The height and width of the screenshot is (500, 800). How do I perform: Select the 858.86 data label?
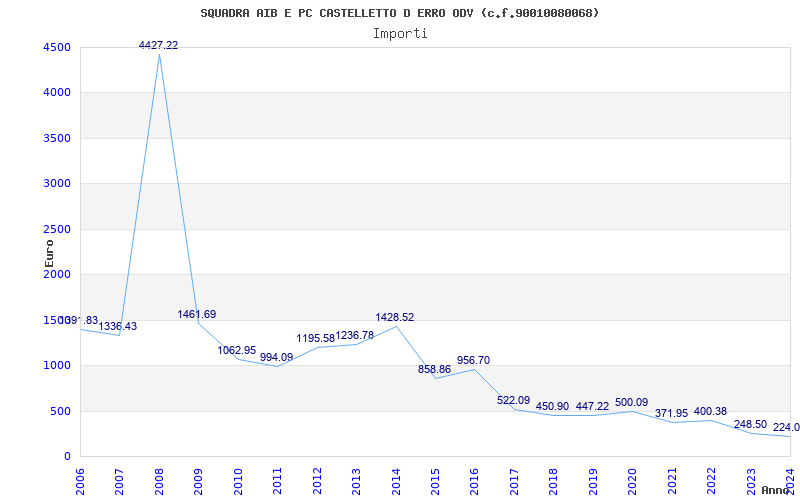pos(435,369)
